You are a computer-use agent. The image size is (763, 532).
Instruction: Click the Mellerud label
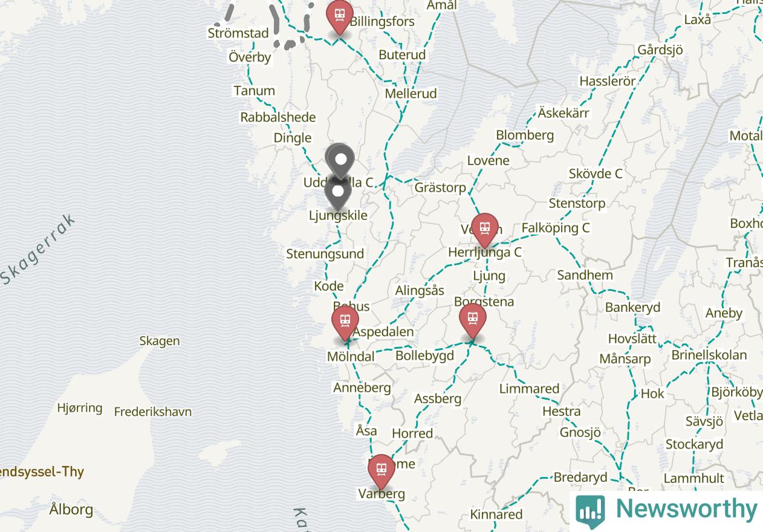click(x=411, y=94)
